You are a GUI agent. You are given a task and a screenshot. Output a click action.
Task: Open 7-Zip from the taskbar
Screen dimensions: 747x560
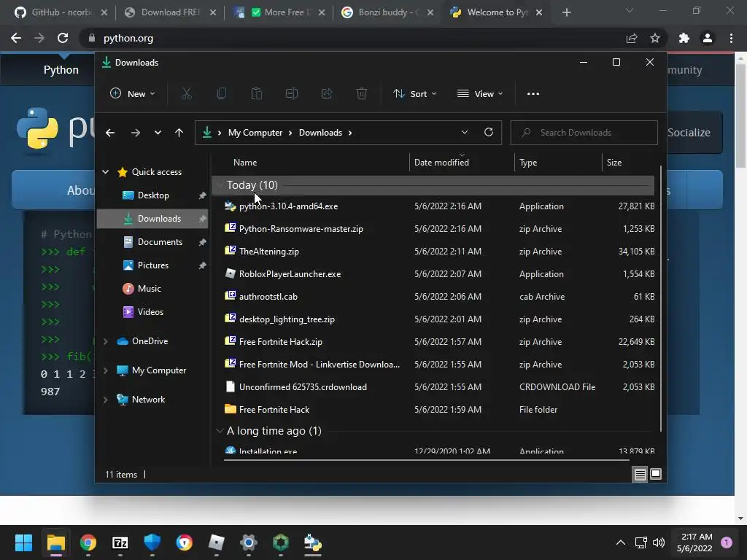tap(120, 542)
